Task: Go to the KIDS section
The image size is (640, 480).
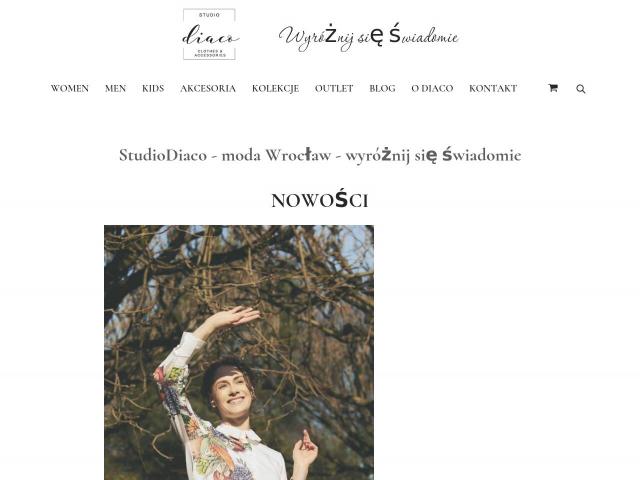Action: pyautogui.click(x=153, y=89)
